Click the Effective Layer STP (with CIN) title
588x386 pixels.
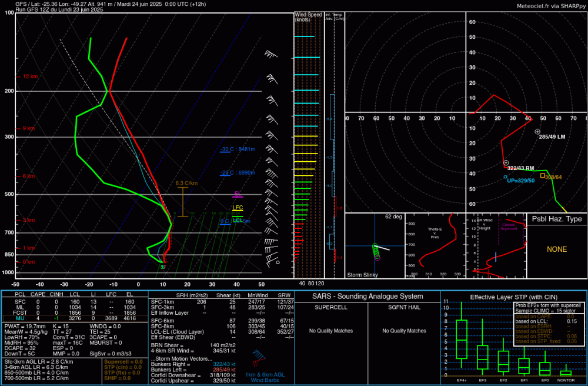tap(512, 296)
